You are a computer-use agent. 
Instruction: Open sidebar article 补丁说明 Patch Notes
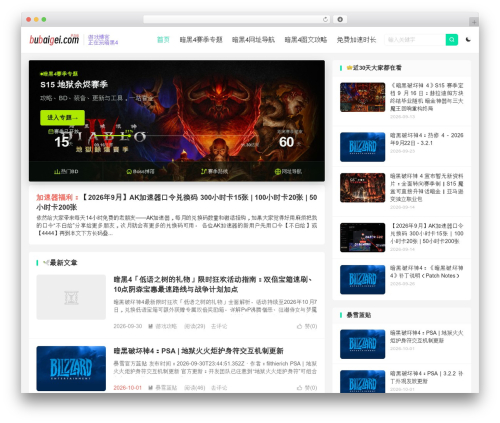(x=427, y=272)
